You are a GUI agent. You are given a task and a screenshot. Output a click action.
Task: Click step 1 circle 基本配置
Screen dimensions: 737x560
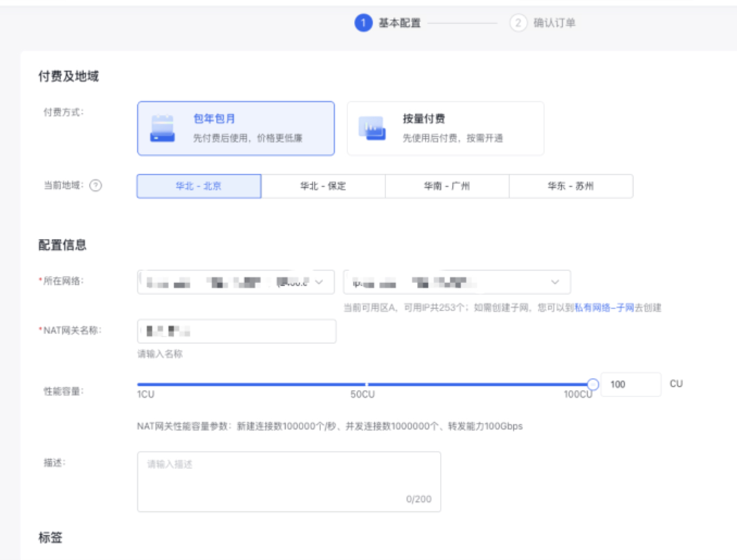(x=363, y=23)
